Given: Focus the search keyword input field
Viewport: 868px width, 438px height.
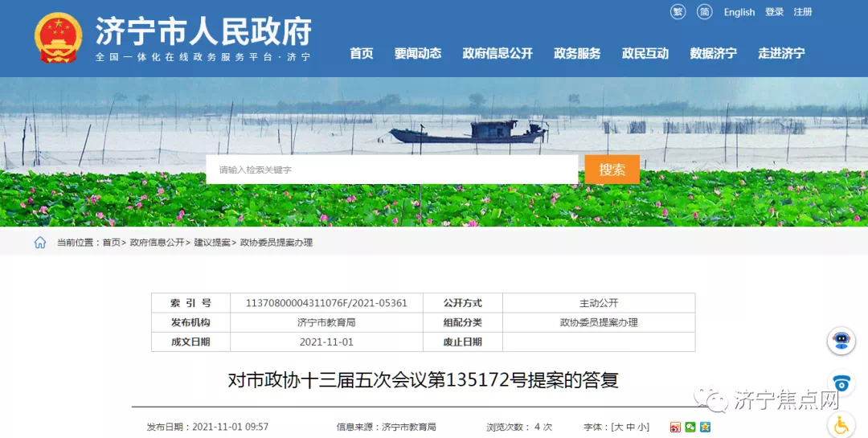Looking at the screenshot, I should tap(392, 170).
